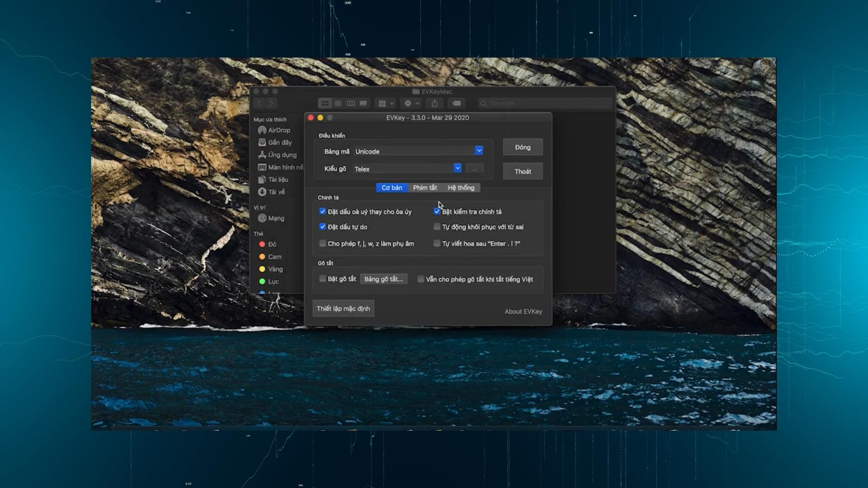Click the Thiết lập mặc định button
This screenshot has width=868, height=488.
pyautogui.click(x=343, y=308)
